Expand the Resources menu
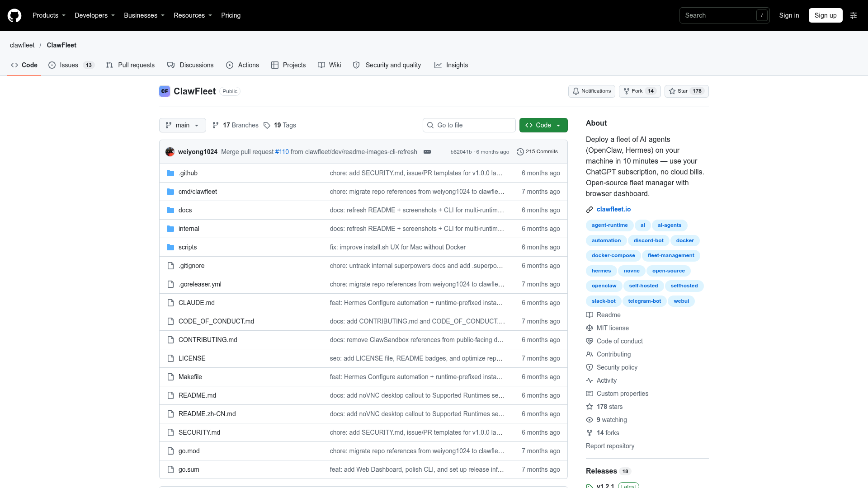The image size is (868, 488). pos(193,15)
